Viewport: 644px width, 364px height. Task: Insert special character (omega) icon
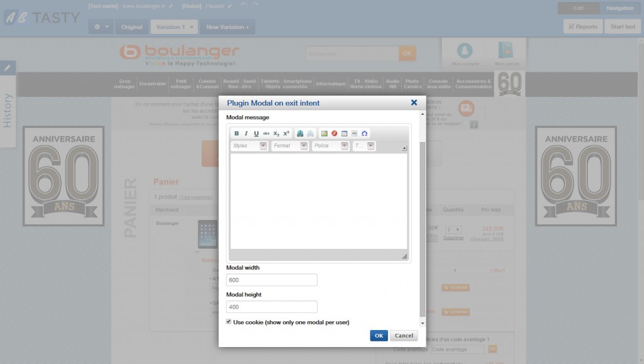(364, 133)
